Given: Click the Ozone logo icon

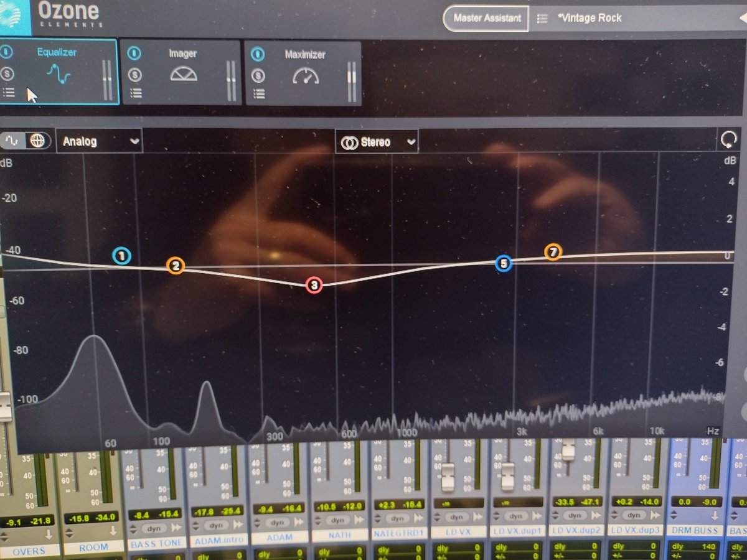Looking at the screenshot, I should (14, 16).
